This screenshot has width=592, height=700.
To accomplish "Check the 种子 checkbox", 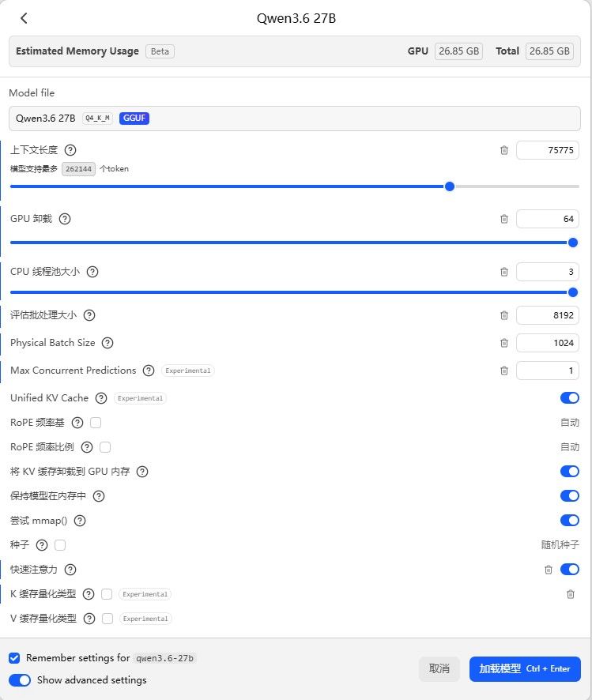I will tap(60, 545).
